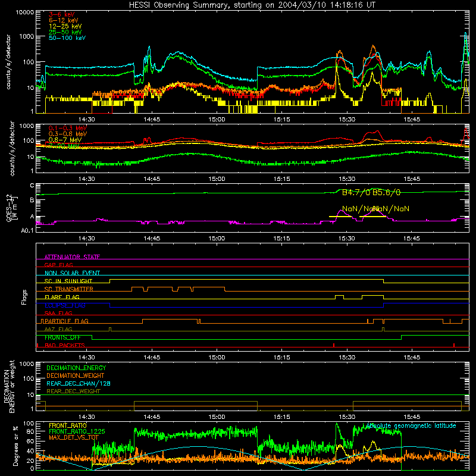Click the B4.7/0 flare annotation
476x476 pixels.
click(356, 192)
